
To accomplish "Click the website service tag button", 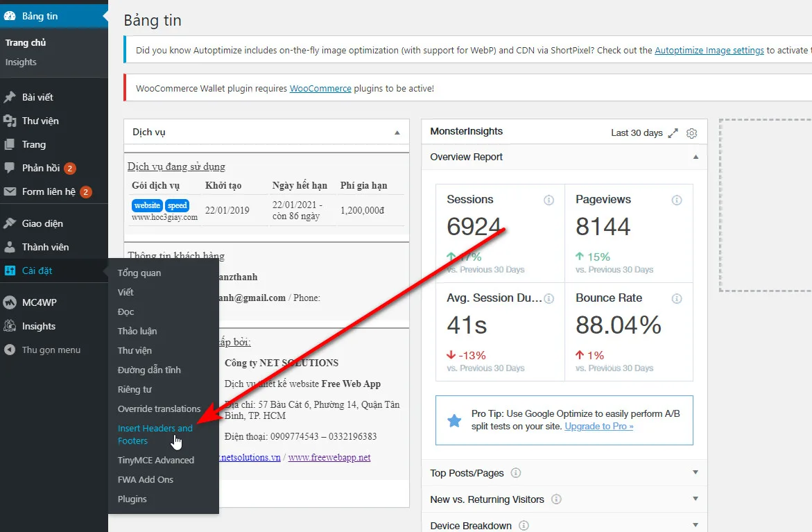I will (147, 205).
